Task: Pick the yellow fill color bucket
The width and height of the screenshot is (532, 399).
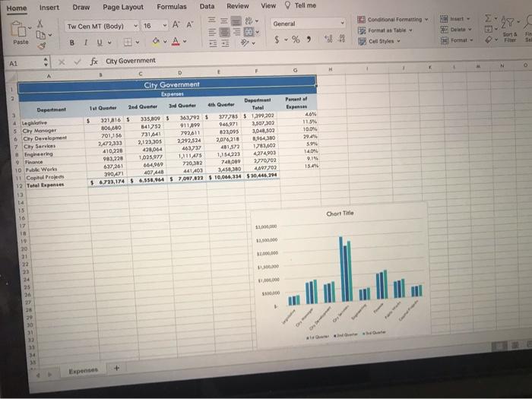Action: 156,41
